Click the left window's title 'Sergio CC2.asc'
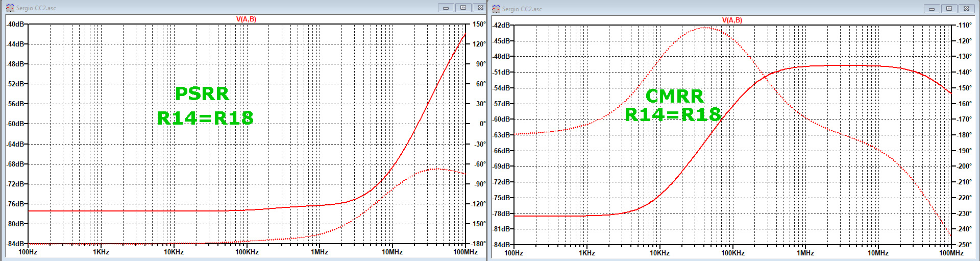The height and width of the screenshot is (261, 980). [x=36, y=8]
